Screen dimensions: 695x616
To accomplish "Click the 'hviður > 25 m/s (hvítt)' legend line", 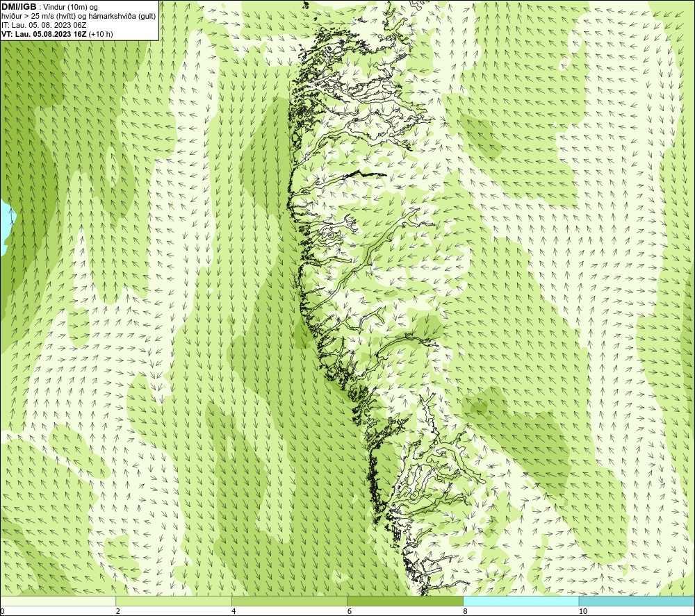I will tap(79, 17).
